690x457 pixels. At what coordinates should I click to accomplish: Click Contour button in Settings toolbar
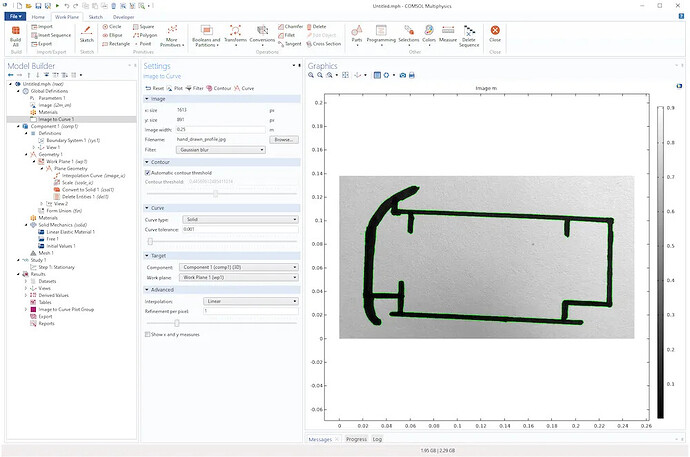[x=220, y=88]
